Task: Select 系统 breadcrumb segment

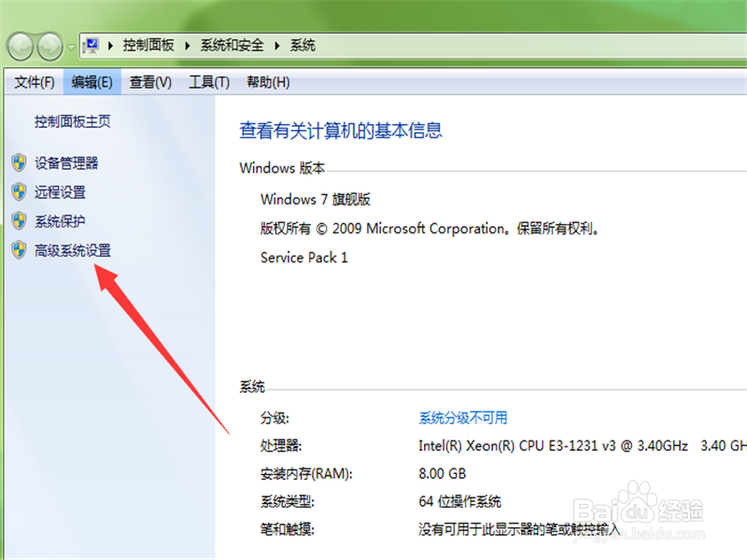Action: click(303, 45)
